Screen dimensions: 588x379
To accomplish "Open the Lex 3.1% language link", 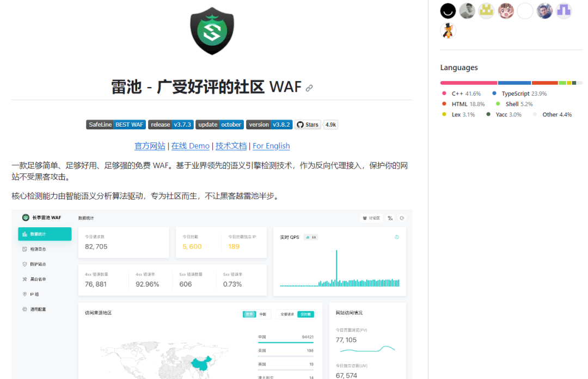I will pyautogui.click(x=458, y=115).
